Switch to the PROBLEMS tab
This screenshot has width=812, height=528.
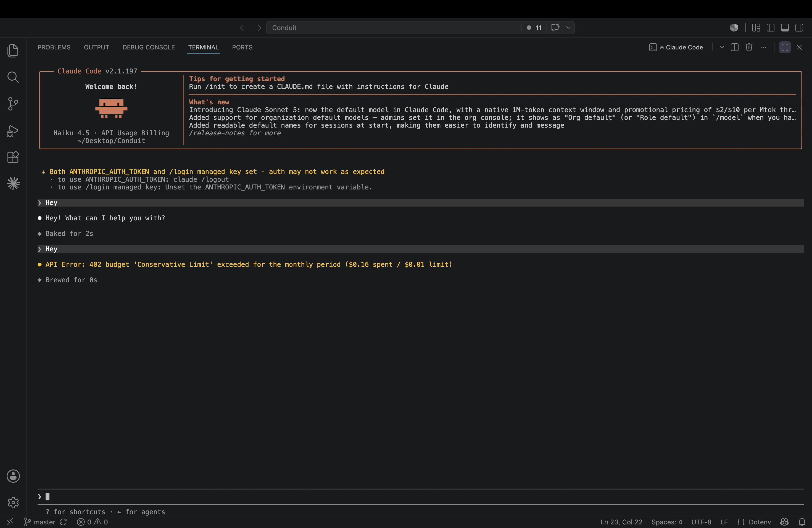[x=54, y=47]
